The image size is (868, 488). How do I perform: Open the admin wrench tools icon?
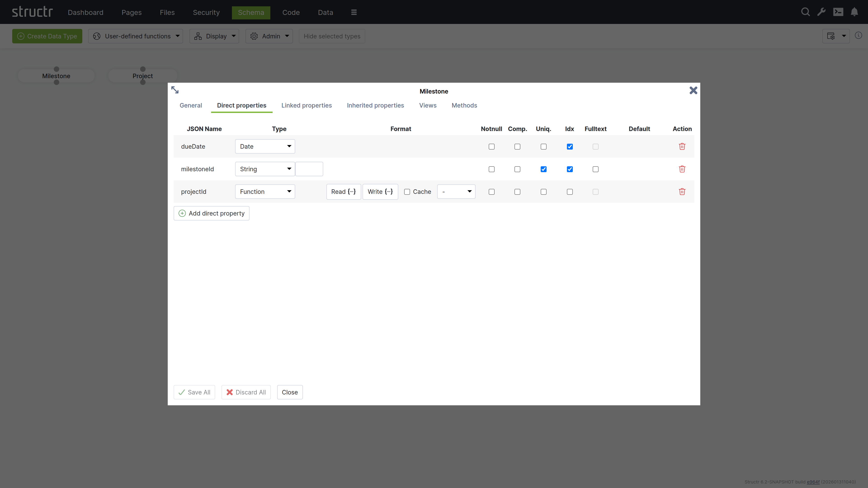point(821,12)
